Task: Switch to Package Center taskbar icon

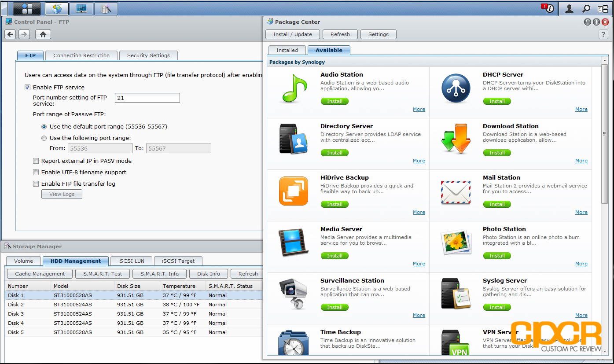Action: [x=57, y=8]
